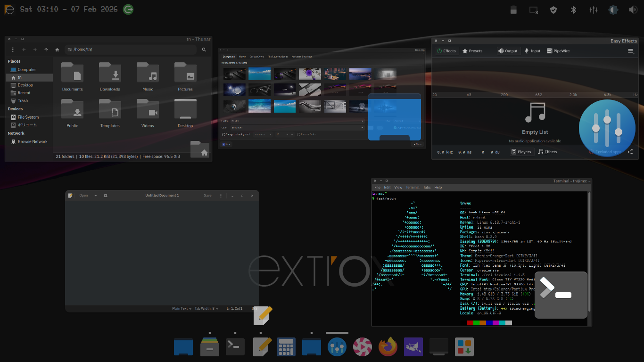
Task: Open the text editor's three-dot menu
Action: pyautogui.click(x=221, y=195)
